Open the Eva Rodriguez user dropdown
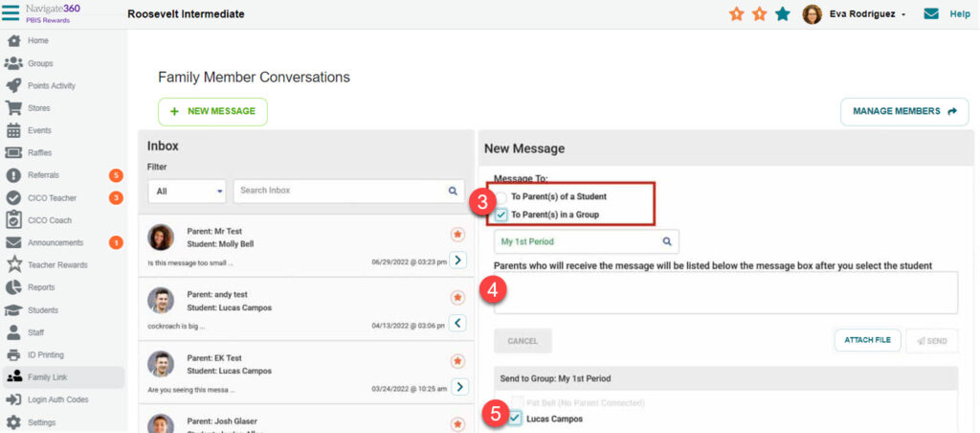 (x=867, y=14)
